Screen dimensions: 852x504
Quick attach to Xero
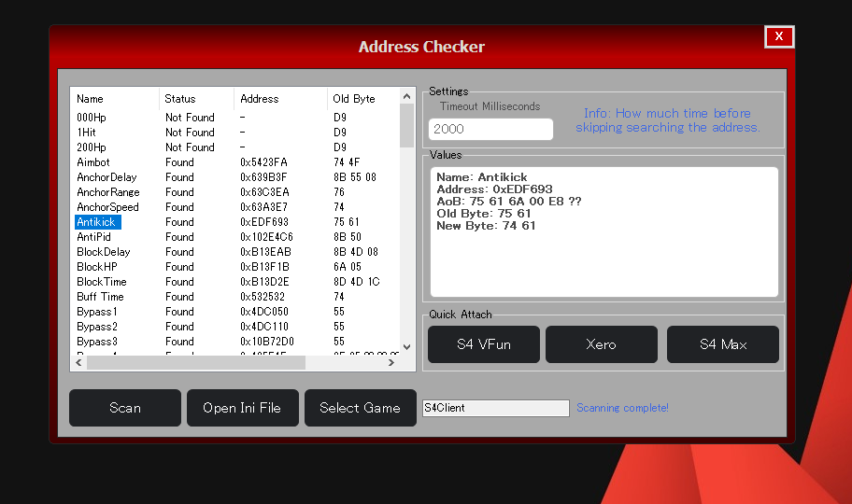tap(602, 344)
